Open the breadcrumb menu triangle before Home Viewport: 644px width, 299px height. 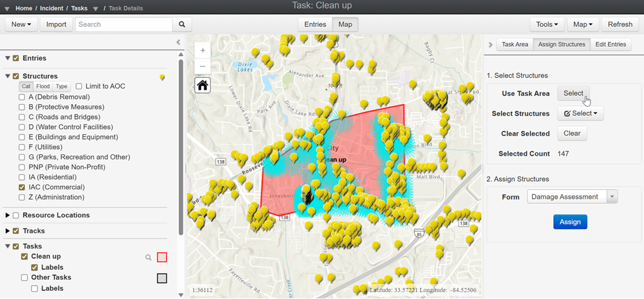[x=7, y=8]
